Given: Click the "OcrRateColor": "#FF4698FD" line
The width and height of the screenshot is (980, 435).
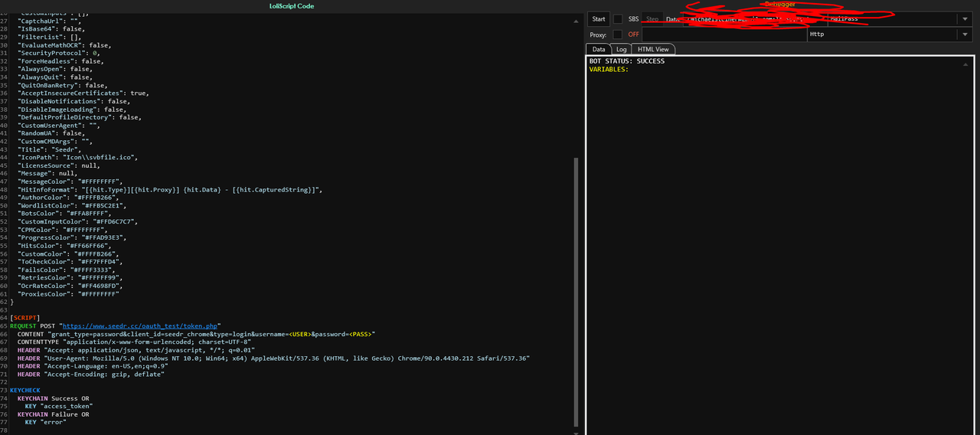Looking at the screenshot, I should click(x=70, y=286).
